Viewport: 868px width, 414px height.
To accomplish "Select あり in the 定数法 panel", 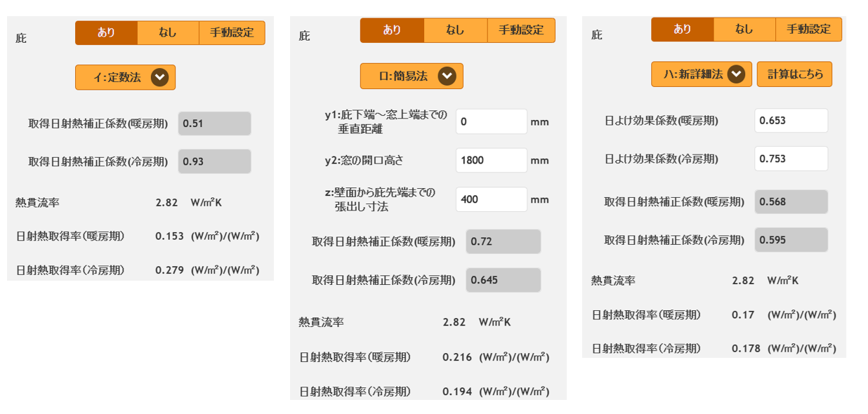I will pos(106,33).
